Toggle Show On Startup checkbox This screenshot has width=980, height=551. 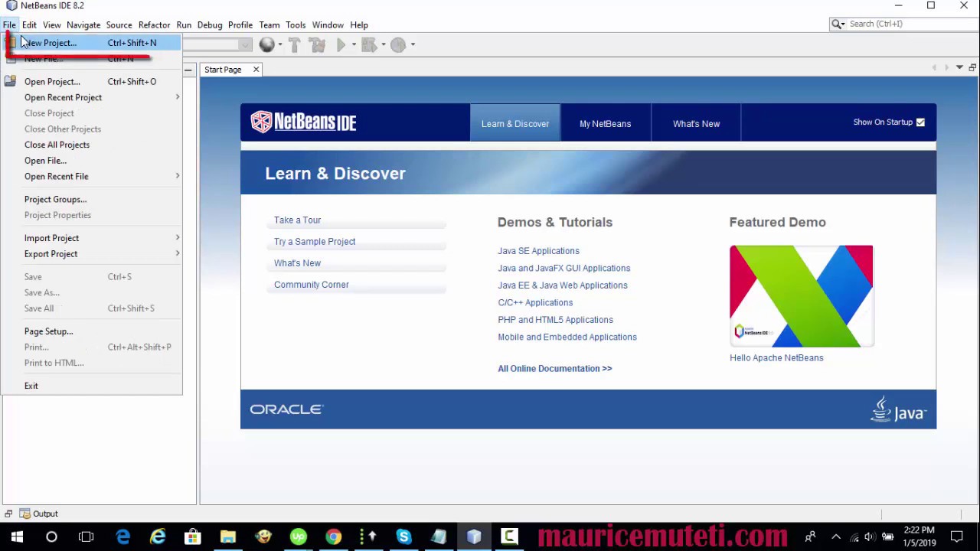click(x=920, y=122)
